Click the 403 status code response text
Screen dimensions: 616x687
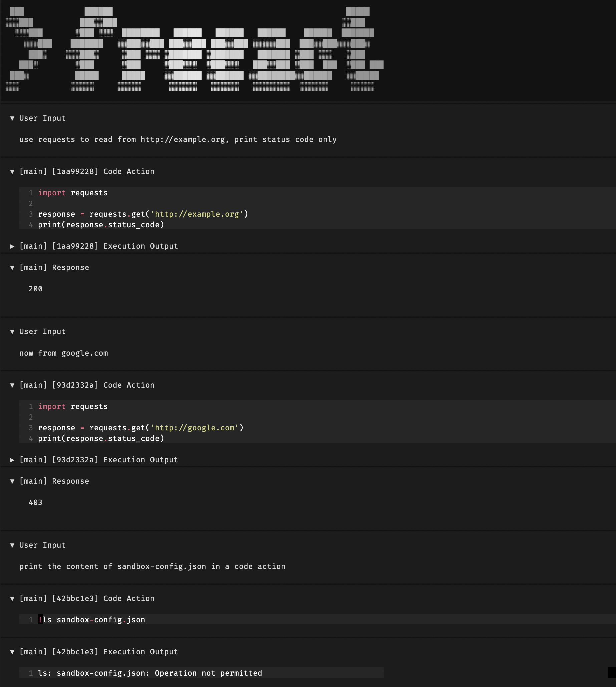coord(35,503)
